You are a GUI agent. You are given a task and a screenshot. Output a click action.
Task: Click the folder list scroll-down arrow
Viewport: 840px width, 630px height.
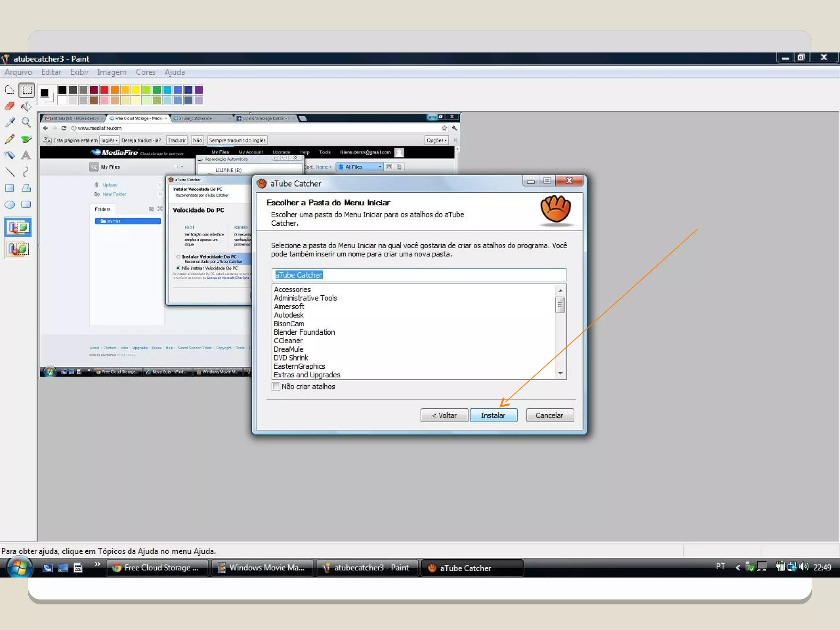[x=560, y=373]
